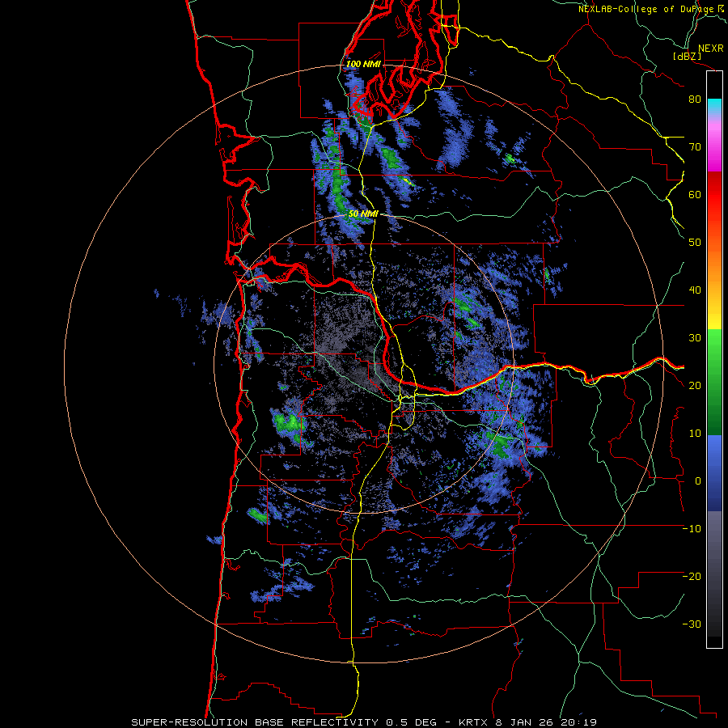
Task: Click the 0 dBZ scale value
Action: 697,481
